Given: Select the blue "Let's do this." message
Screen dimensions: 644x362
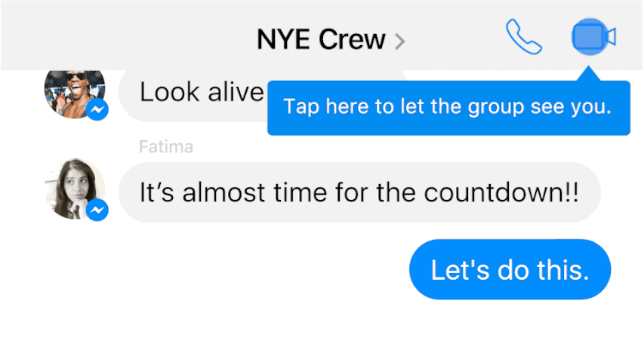Looking at the screenshot, I should pos(510,270).
